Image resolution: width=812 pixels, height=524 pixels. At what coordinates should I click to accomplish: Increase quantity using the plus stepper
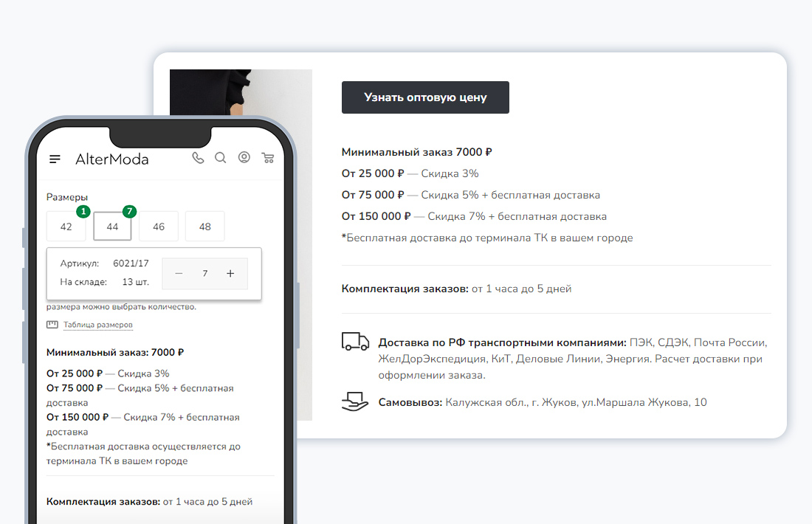point(230,273)
